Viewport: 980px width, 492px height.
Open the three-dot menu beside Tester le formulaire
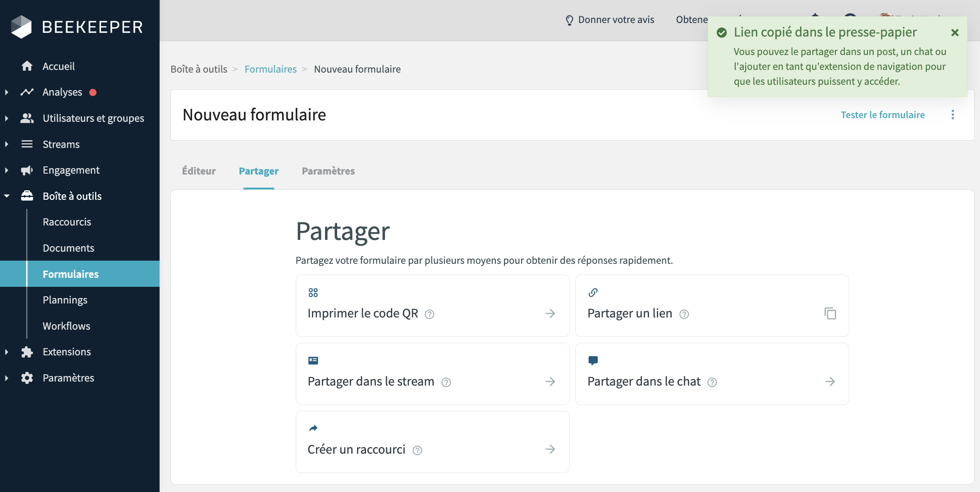click(953, 115)
